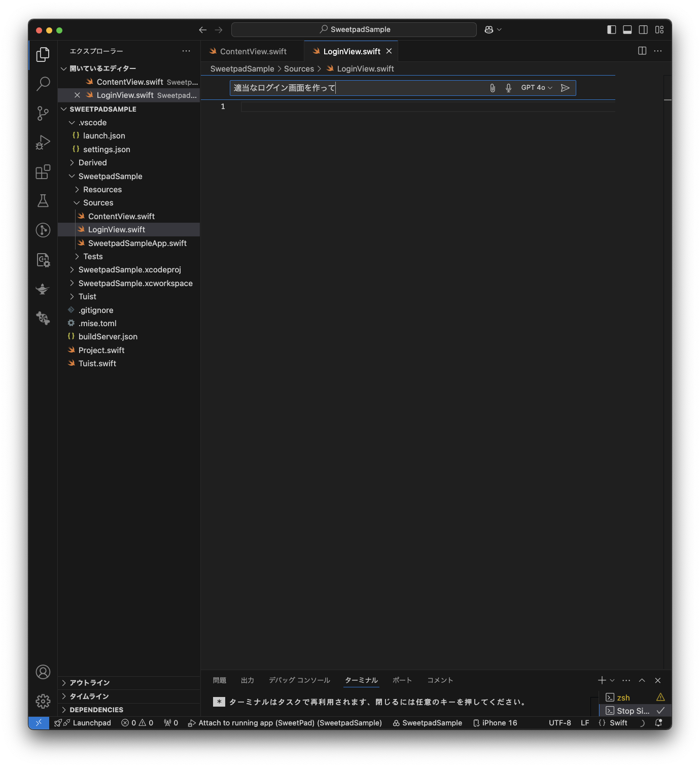This screenshot has width=700, height=767.
Task: Toggle the primary sidebar visibility
Action: (x=610, y=29)
